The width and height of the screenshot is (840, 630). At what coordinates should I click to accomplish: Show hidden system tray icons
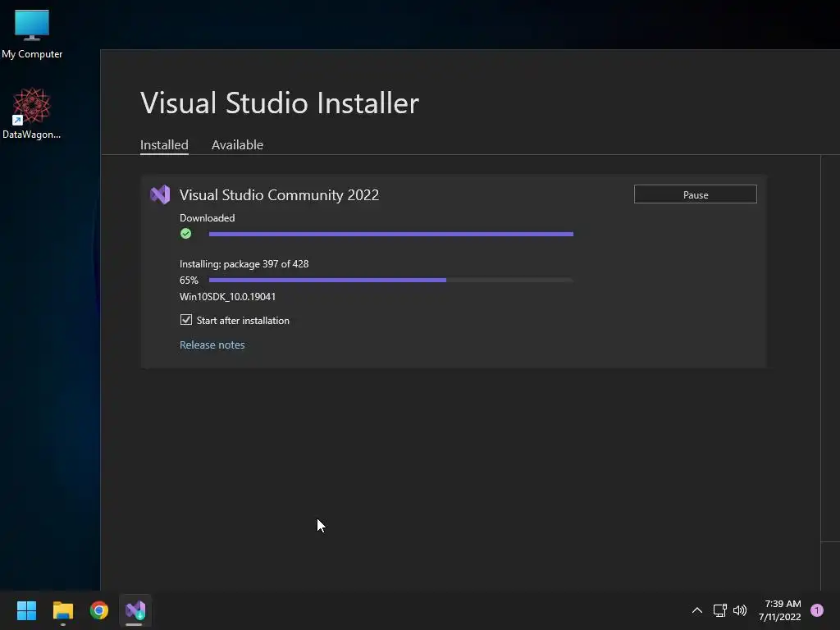(697, 610)
